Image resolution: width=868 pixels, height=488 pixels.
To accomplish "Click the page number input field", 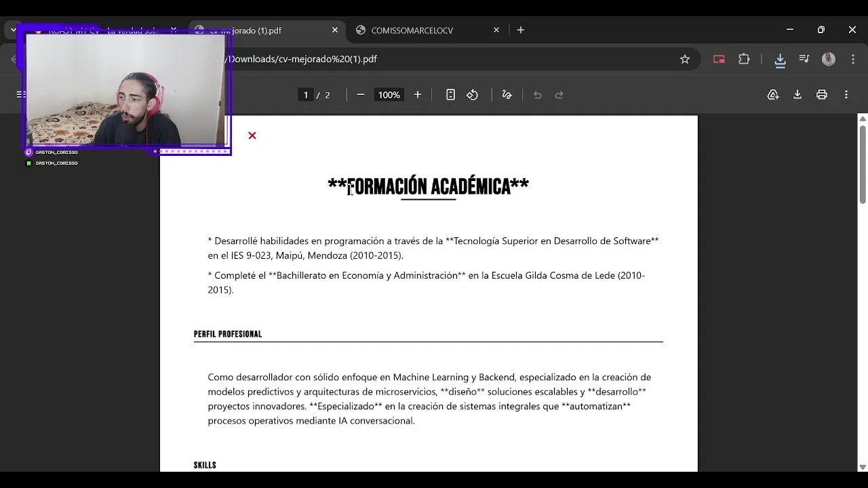I will [x=306, y=95].
